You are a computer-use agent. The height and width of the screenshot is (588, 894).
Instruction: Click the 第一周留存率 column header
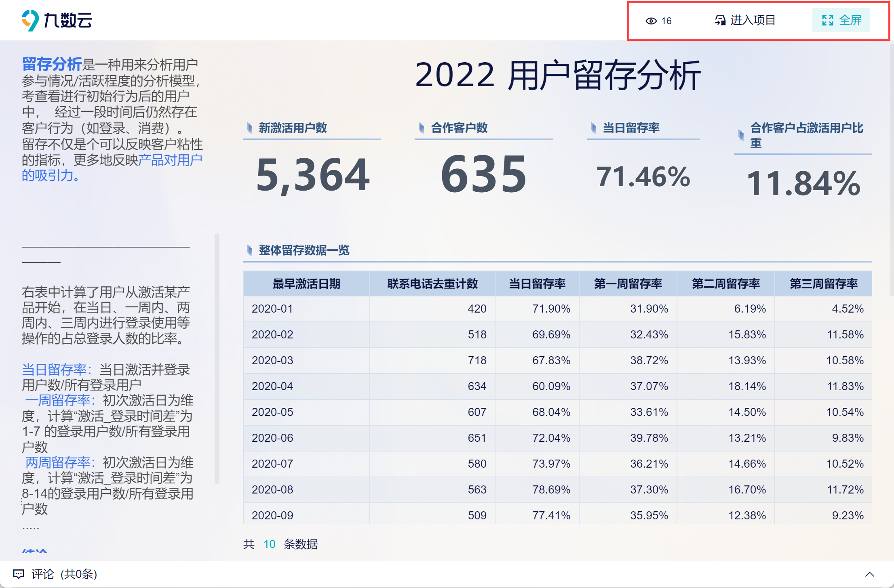point(628,284)
